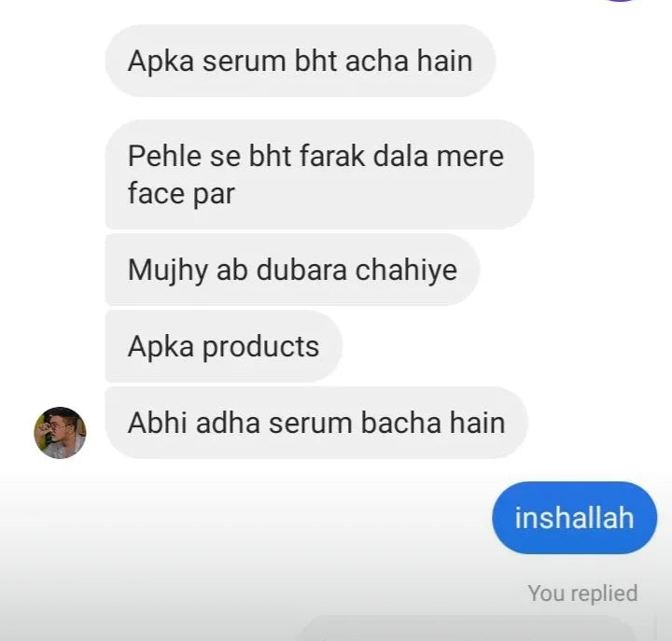Click the word 'bacha' in last received message
The width and height of the screenshot is (672, 641).
[400, 423]
